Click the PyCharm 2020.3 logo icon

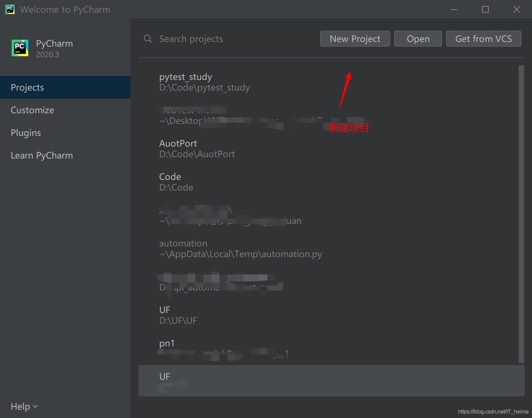coord(20,48)
